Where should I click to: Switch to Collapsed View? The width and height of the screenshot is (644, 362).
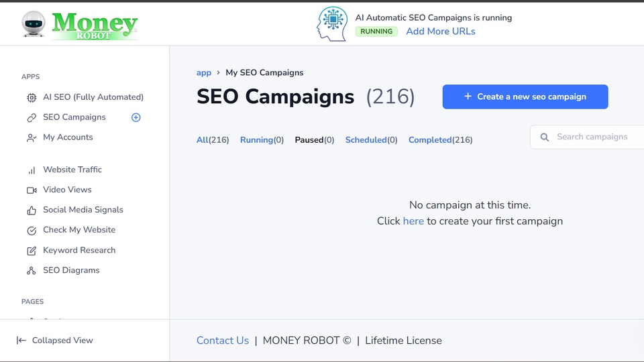[x=62, y=341]
